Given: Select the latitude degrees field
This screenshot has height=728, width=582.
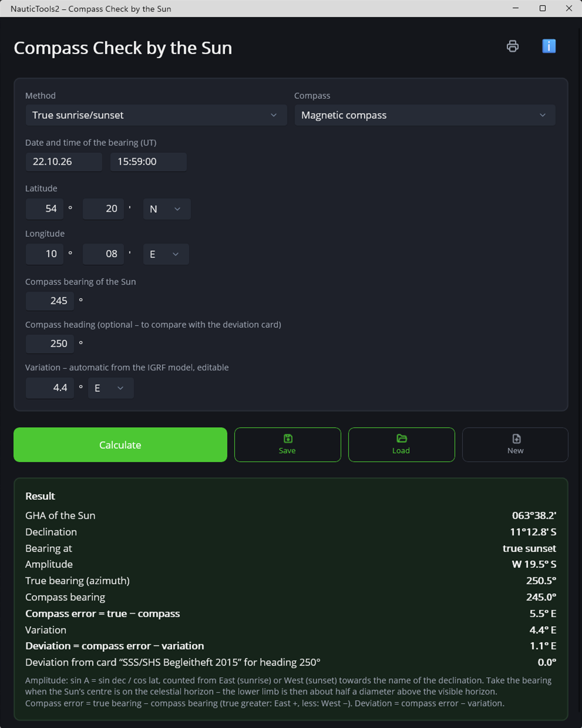Looking at the screenshot, I should point(44,209).
